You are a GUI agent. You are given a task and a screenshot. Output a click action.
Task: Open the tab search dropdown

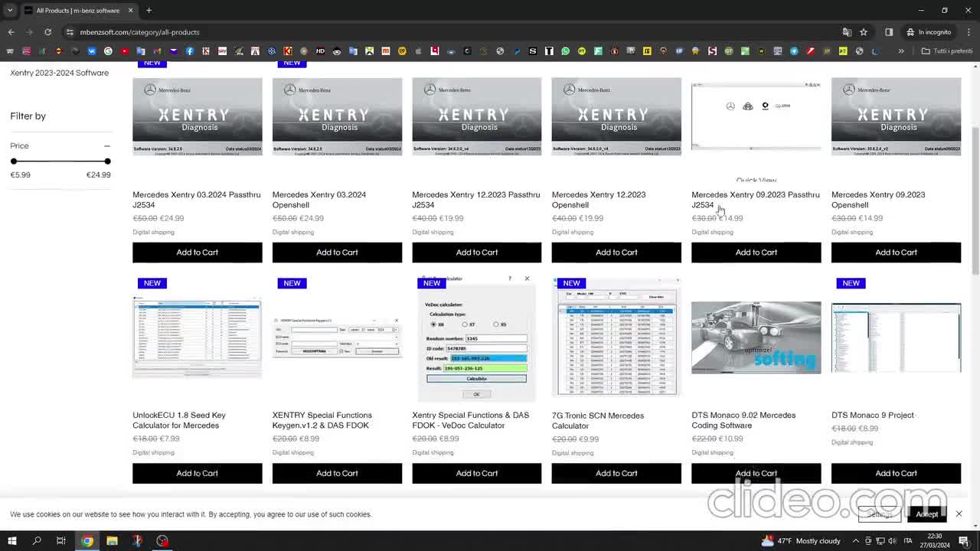[10, 10]
